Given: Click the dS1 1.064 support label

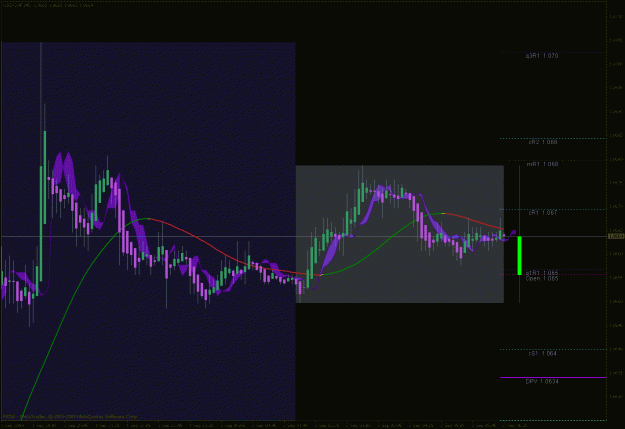Looking at the screenshot, I should coord(542,353).
